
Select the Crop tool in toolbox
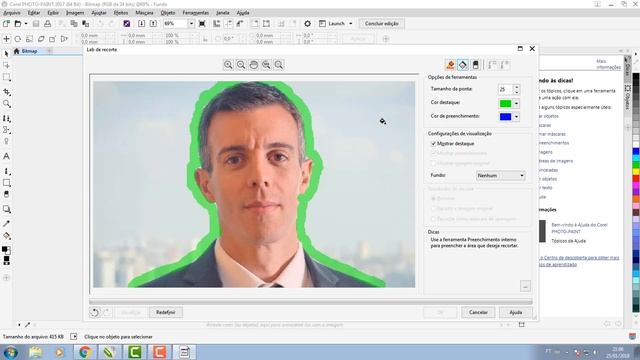pyautogui.click(x=7, y=92)
